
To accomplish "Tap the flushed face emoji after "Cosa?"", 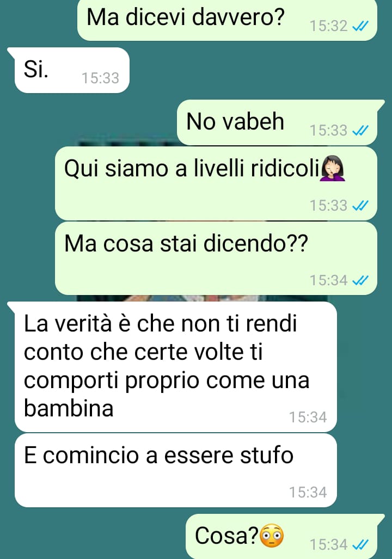I will [x=272, y=536].
